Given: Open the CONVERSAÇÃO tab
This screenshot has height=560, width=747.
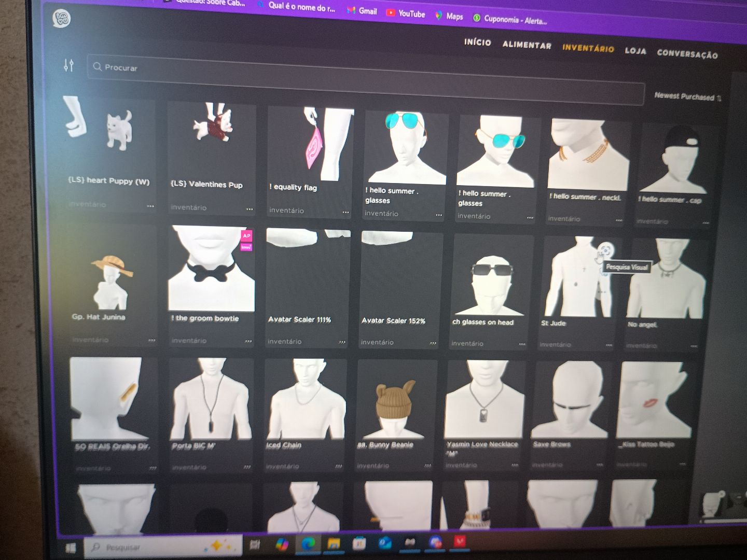Looking at the screenshot, I should pos(687,53).
